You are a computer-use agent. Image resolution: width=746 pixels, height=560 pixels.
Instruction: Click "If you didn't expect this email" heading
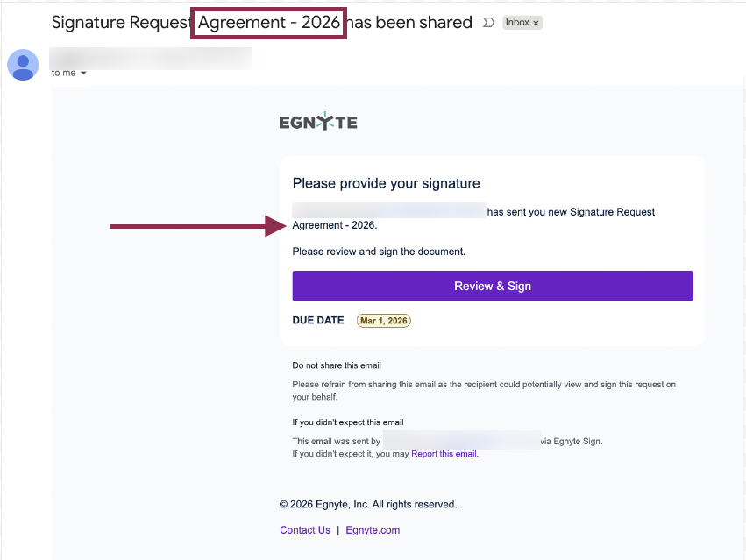(348, 422)
